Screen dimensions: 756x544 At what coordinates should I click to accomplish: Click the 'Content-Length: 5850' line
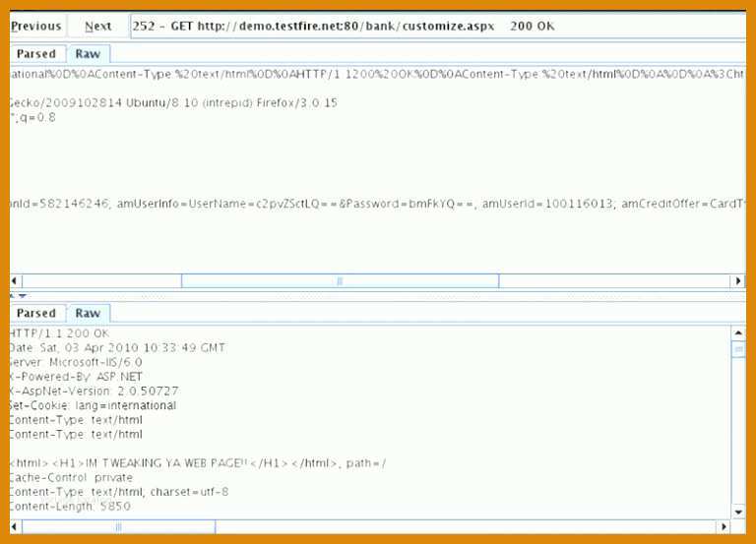tap(71, 507)
